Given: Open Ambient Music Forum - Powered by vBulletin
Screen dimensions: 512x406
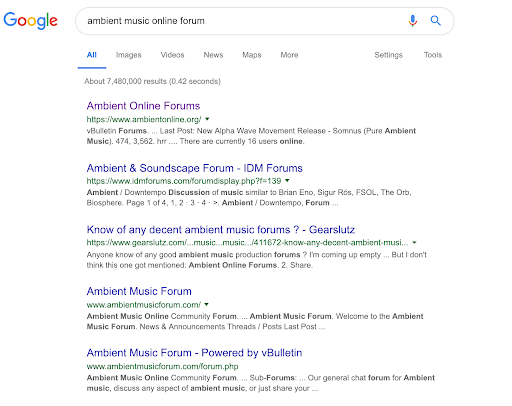Looking at the screenshot, I should 194,353.
